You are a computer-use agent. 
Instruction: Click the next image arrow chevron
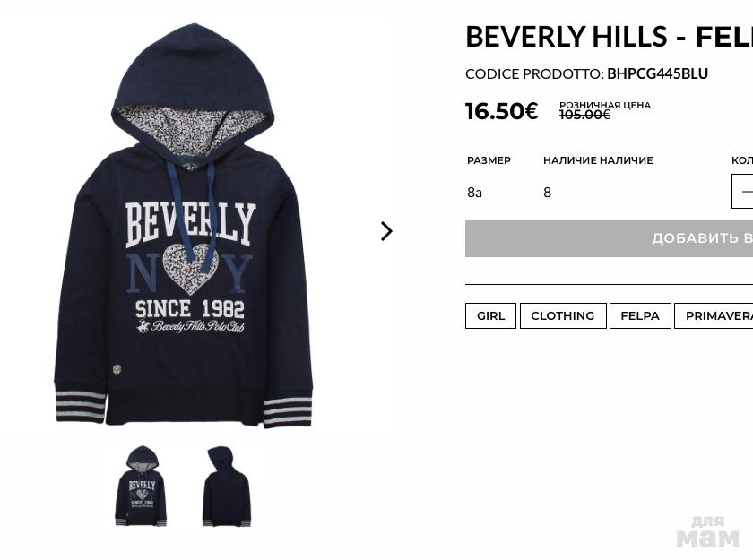point(386,231)
